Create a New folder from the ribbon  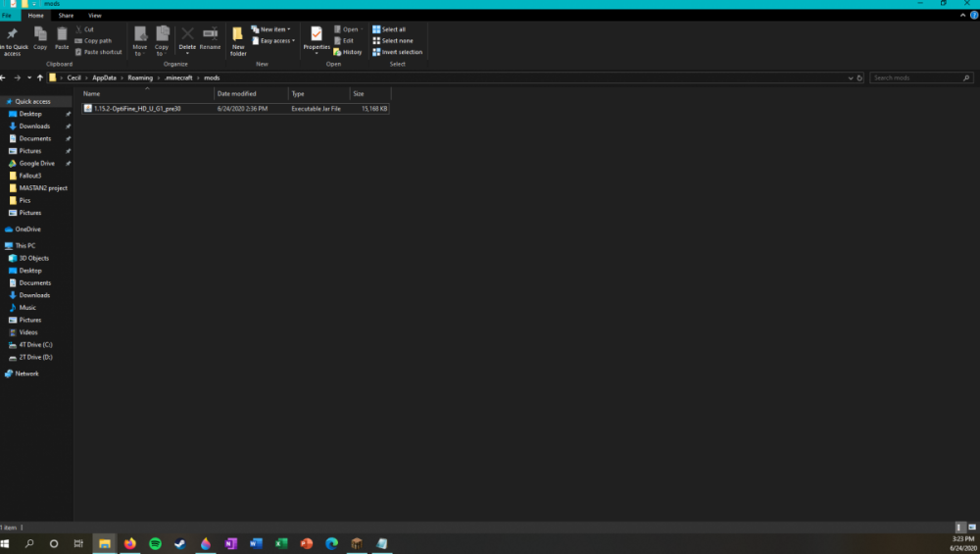238,39
